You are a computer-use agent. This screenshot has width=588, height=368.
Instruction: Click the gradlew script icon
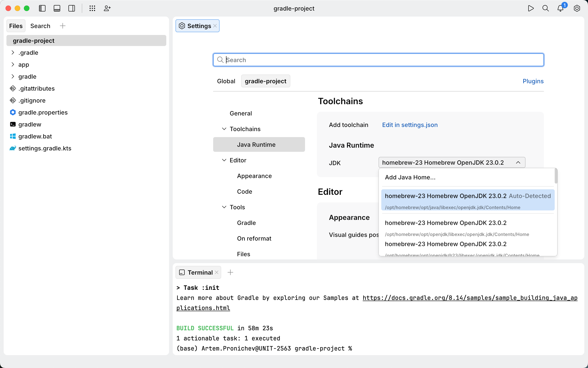click(13, 124)
